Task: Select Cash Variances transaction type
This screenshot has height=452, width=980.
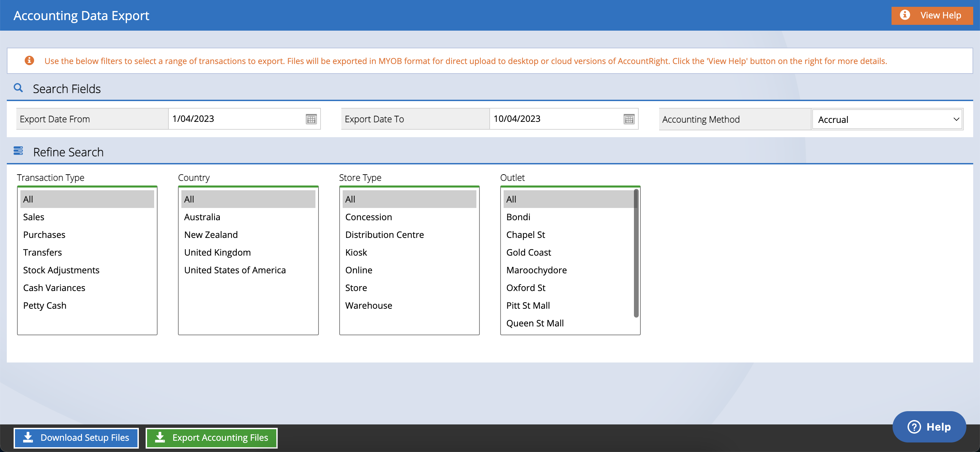Action: [87, 288]
